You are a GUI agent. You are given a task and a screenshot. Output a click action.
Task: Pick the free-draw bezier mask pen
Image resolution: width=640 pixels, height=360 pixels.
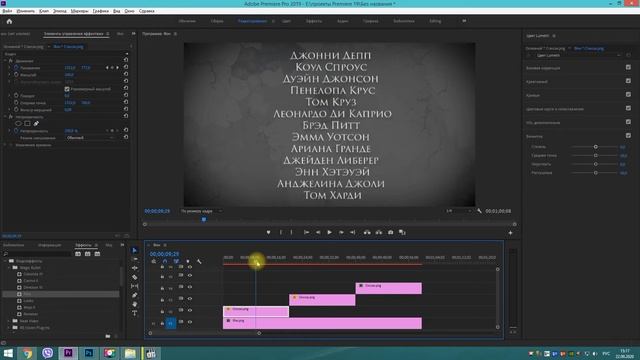pos(36,123)
